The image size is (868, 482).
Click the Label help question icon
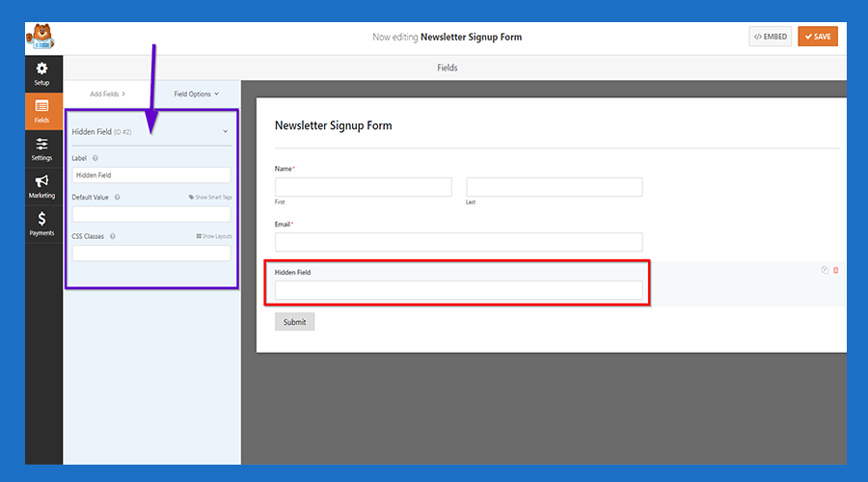95,158
